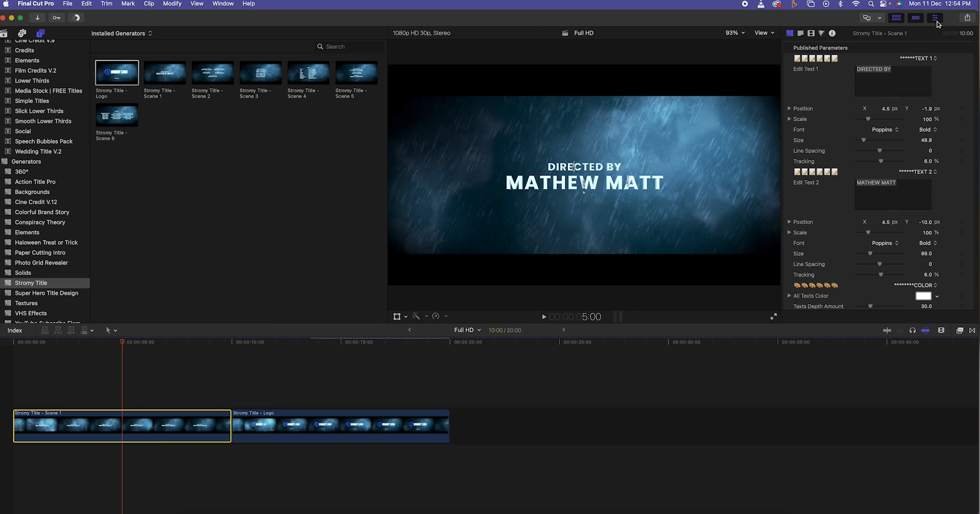Open the Modify menu
The width and height of the screenshot is (980, 514).
pyautogui.click(x=172, y=4)
